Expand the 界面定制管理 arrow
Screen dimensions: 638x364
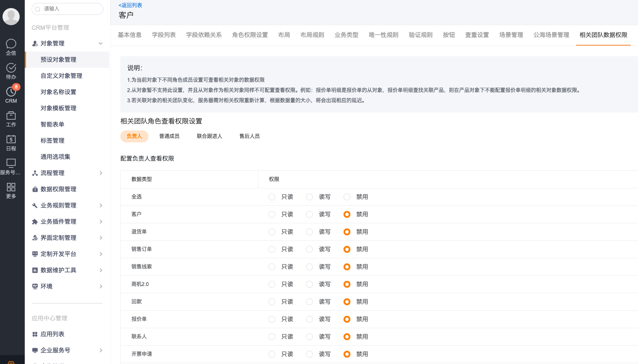pos(101,238)
